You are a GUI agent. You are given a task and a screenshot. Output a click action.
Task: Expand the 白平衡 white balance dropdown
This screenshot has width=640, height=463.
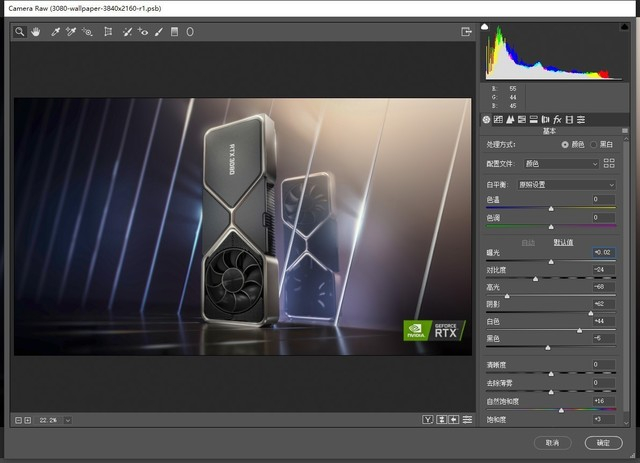point(566,185)
